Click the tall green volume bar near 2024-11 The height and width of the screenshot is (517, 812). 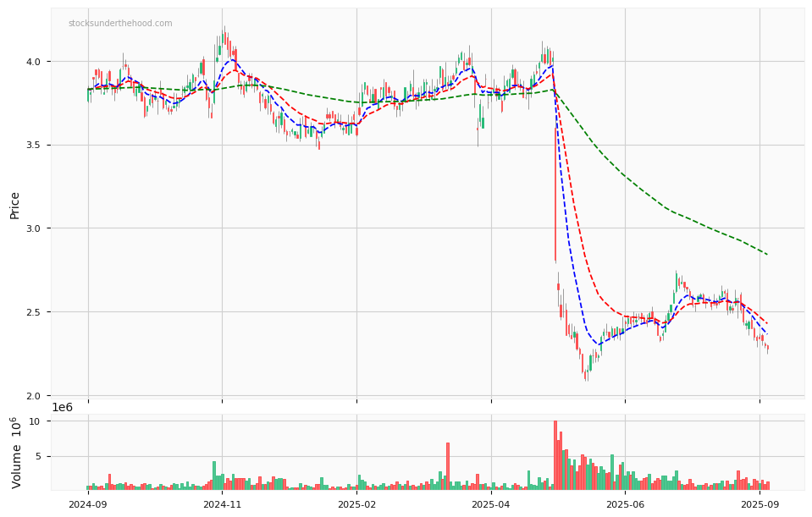[x=214, y=476]
